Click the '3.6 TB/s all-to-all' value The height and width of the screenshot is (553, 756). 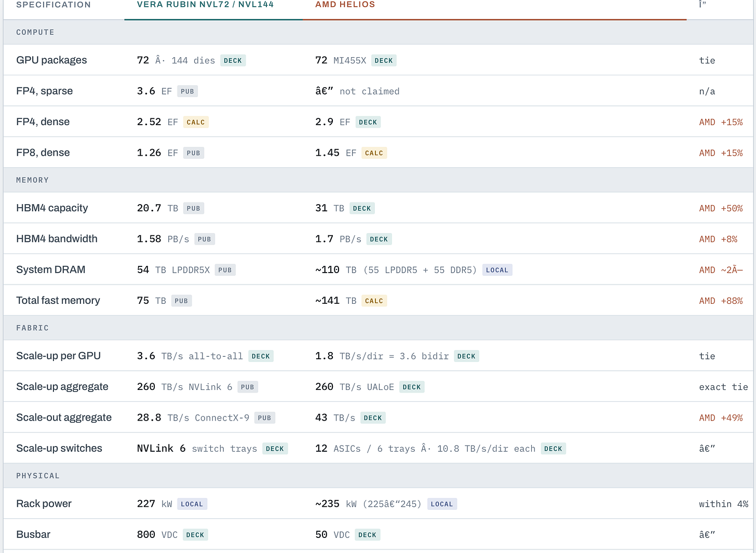[190, 356]
